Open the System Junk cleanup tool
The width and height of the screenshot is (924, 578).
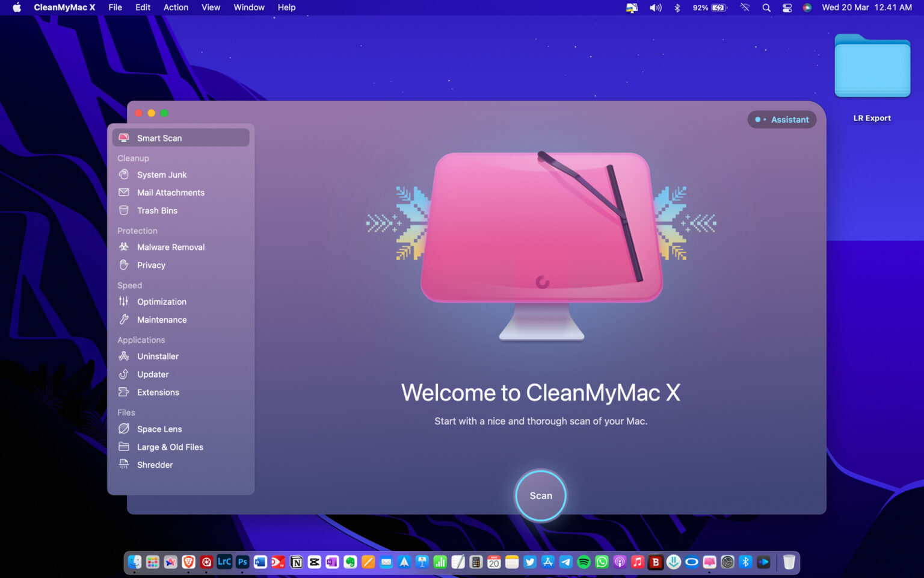[x=161, y=175]
